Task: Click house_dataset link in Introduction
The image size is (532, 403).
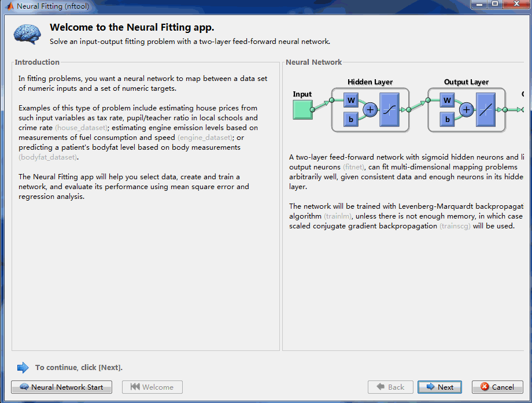Action: [x=81, y=128]
